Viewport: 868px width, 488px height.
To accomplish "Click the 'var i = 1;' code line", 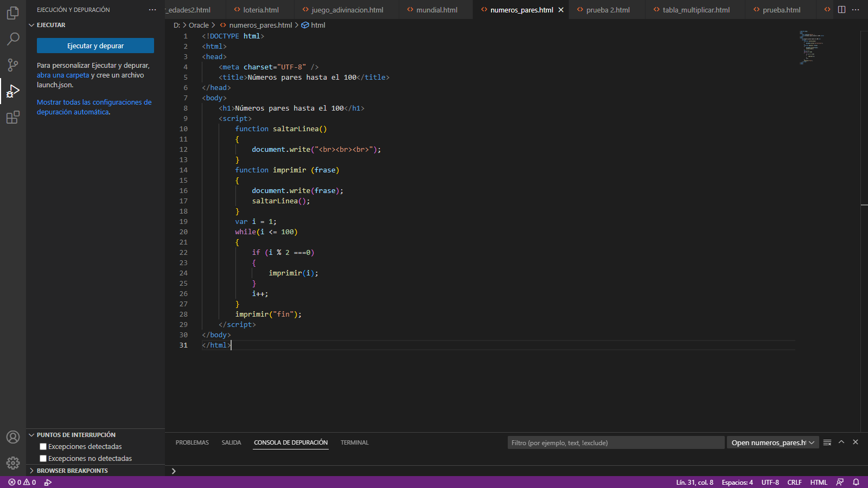I will 256,221.
